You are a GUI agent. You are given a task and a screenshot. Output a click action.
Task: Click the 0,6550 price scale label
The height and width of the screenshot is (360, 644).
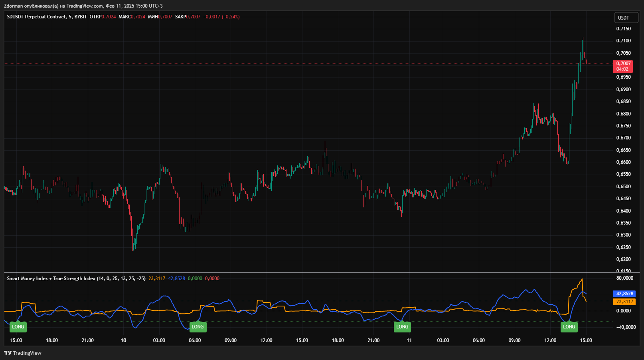(x=624, y=174)
